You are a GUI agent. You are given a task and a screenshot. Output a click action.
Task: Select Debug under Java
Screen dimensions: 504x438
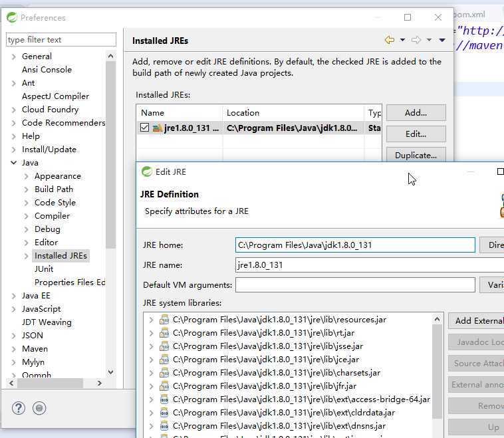(47, 229)
